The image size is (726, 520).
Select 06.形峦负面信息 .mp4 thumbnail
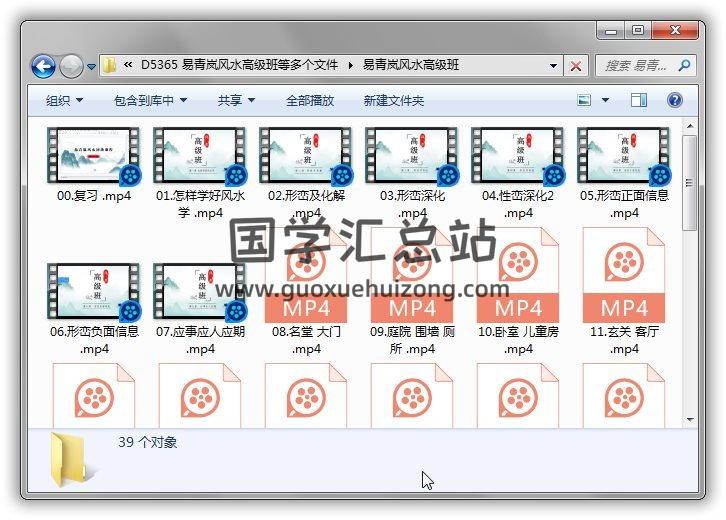[x=94, y=292]
